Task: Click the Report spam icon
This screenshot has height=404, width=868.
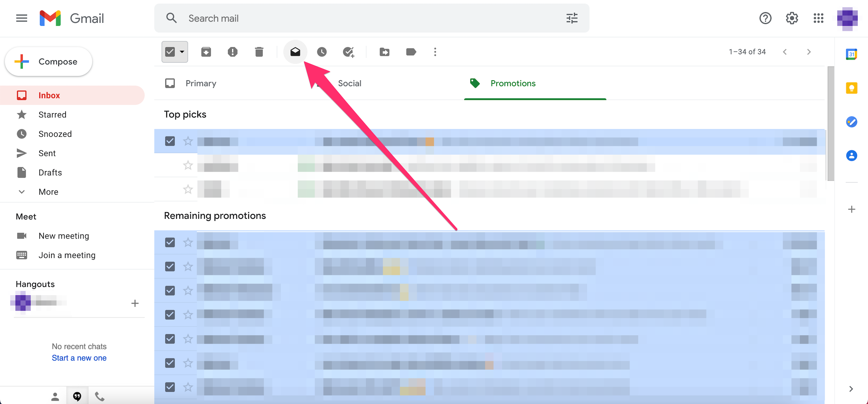Action: 232,52
